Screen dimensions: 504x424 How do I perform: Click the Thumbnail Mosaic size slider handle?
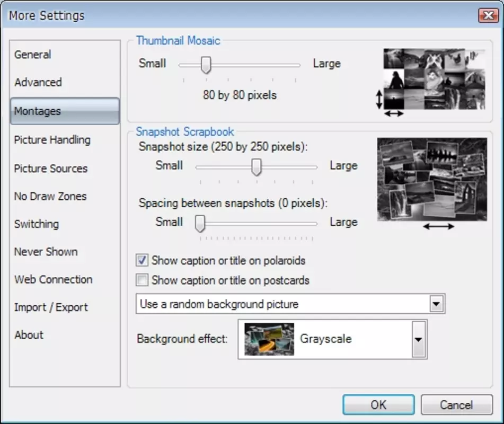206,65
